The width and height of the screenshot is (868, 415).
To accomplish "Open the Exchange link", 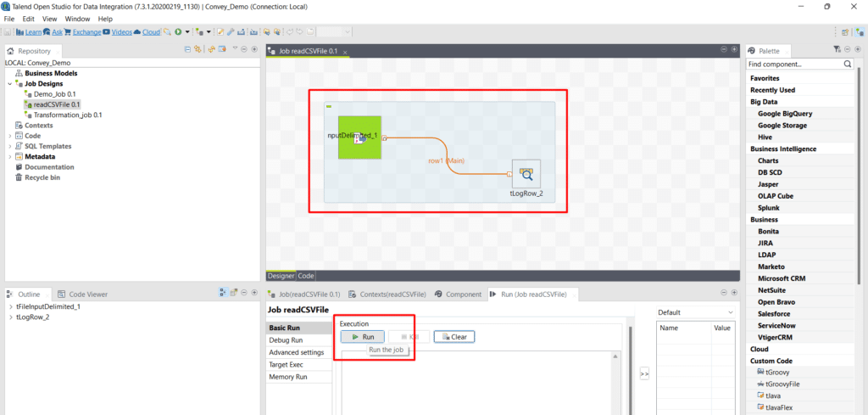I will click(x=87, y=32).
